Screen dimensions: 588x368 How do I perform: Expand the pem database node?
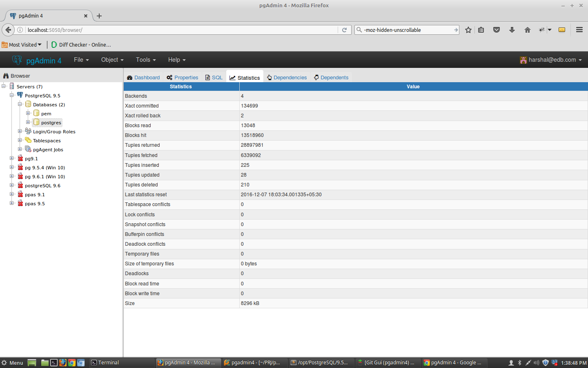coord(28,113)
